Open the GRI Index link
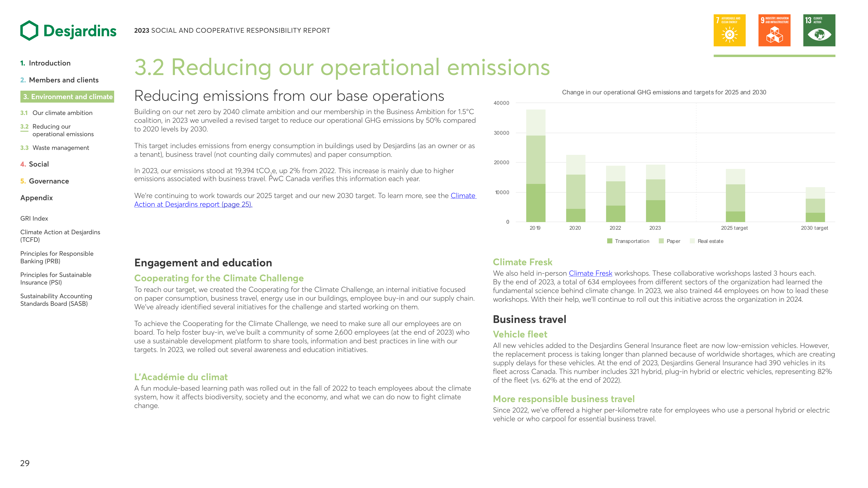 click(x=34, y=219)
